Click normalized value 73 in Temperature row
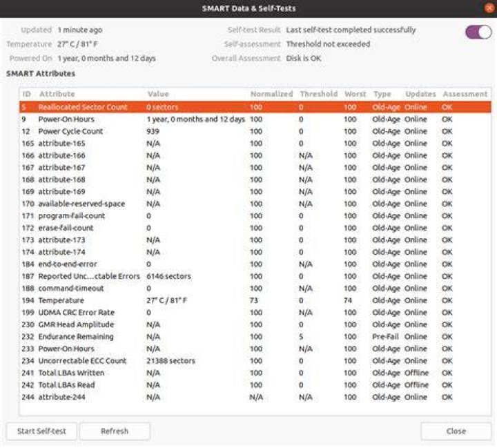The image size is (497, 448). coord(254,300)
